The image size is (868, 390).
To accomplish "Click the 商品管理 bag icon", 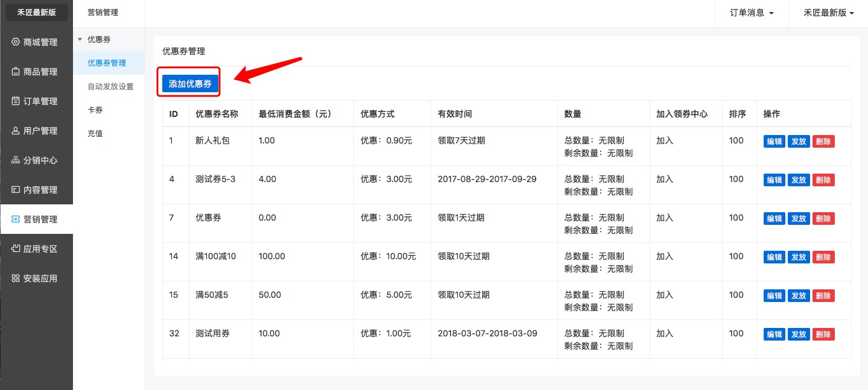I will 16,72.
